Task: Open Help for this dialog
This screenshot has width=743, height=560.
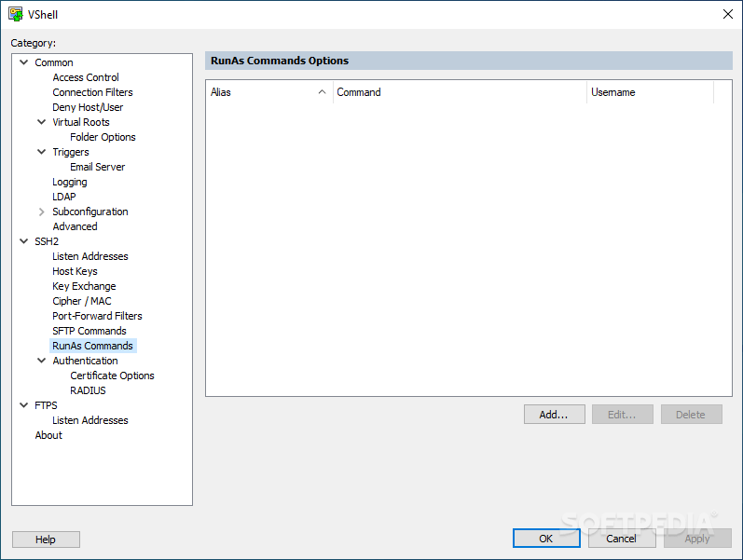Action: pyautogui.click(x=46, y=540)
